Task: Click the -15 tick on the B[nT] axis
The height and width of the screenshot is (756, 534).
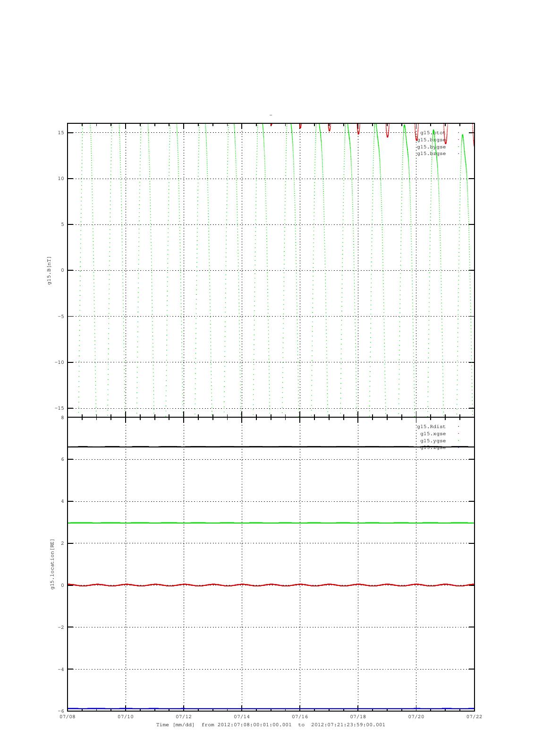Action: coord(59,408)
